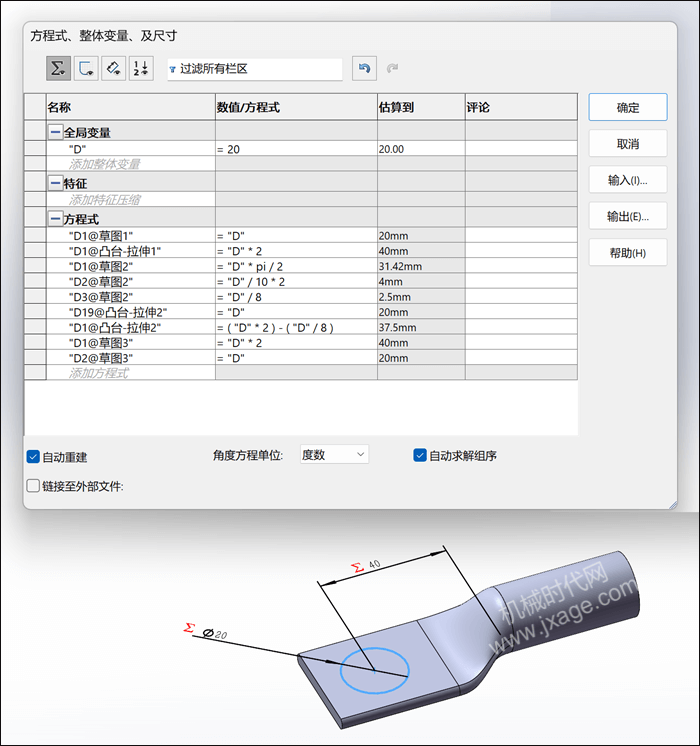This screenshot has height=746, width=700.
Task: Toggle the 自动重建 checkbox
Action: 33,457
